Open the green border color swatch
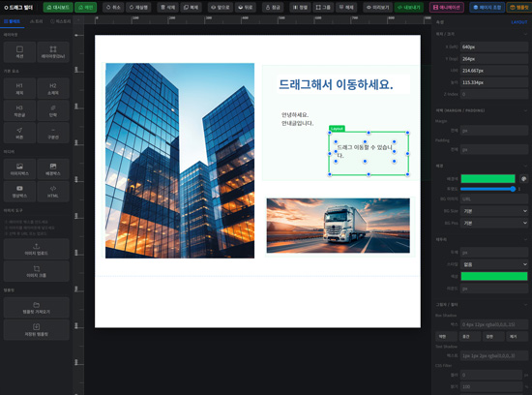This screenshot has height=395, width=532. (x=494, y=276)
